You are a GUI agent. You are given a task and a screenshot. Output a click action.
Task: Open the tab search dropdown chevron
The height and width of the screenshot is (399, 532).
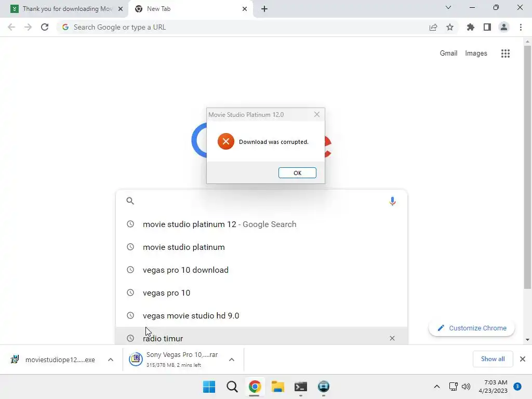tap(448, 7)
